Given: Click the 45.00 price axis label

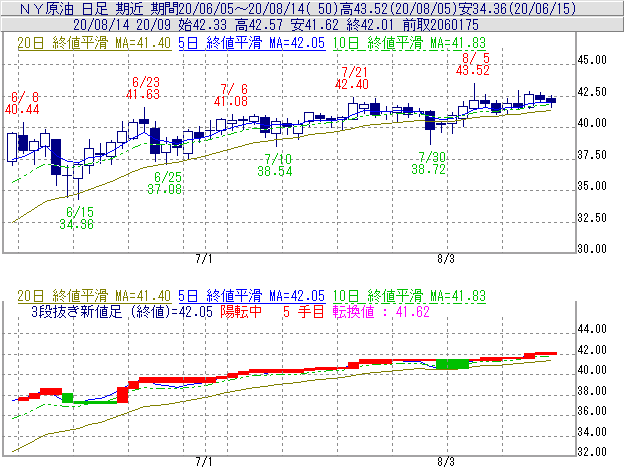Looking at the screenshot, I should pyautogui.click(x=592, y=60).
